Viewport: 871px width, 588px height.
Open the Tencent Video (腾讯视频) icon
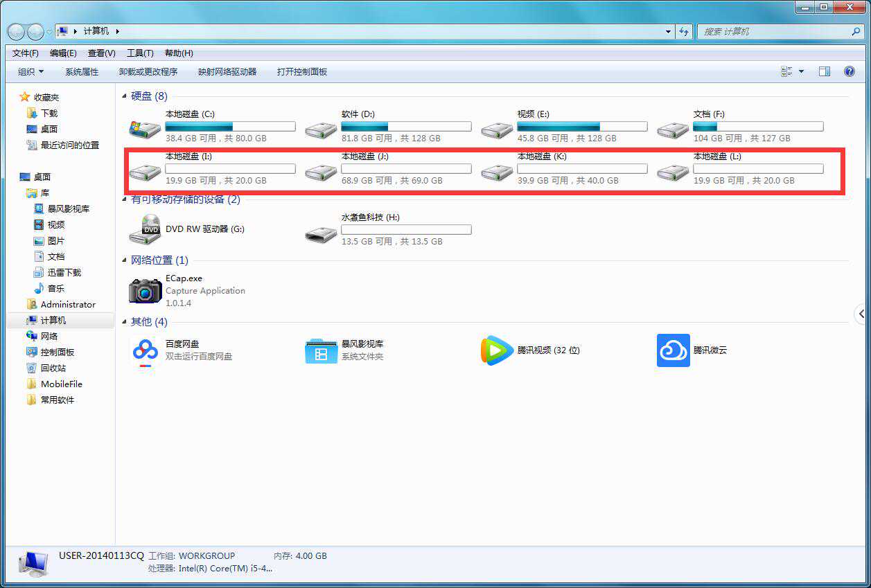[x=497, y=350]
